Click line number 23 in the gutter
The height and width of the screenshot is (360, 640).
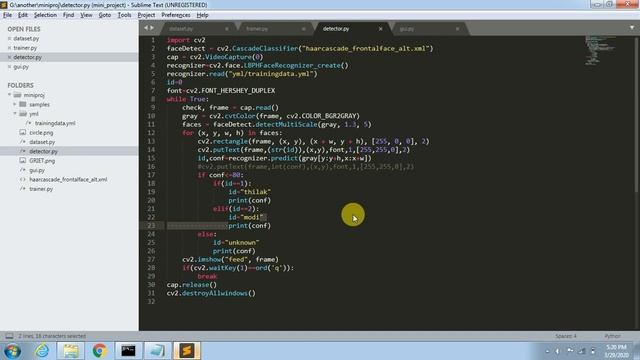pos(151,225)
